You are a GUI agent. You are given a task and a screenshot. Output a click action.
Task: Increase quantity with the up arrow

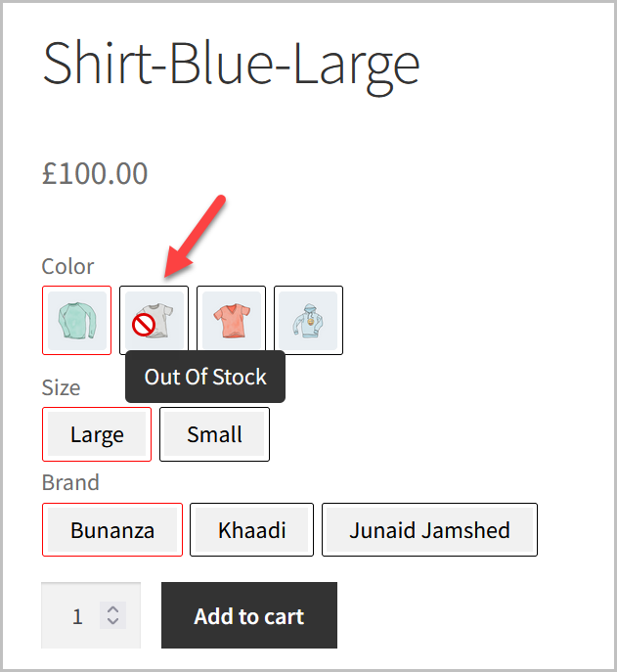coord(113,609)
